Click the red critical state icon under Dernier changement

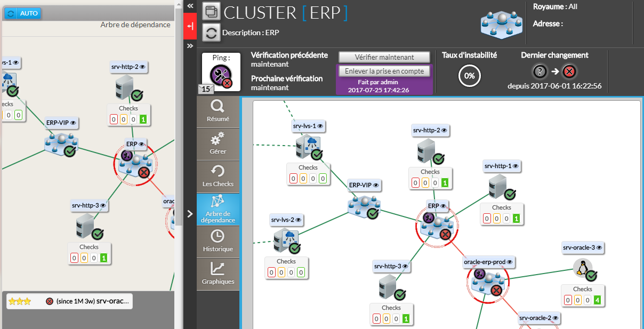pyautogui.click(x=569, y=71)
